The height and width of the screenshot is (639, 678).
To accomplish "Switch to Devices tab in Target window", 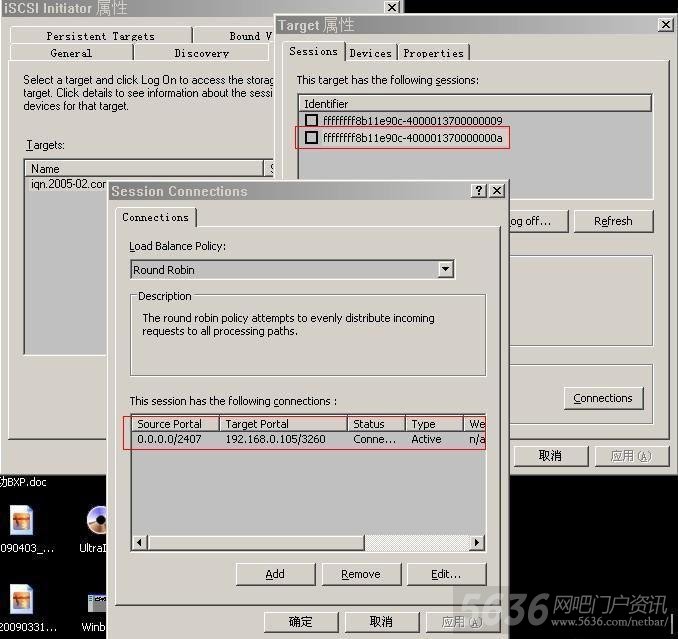I will pyautogui.click(x=371, y=53).
